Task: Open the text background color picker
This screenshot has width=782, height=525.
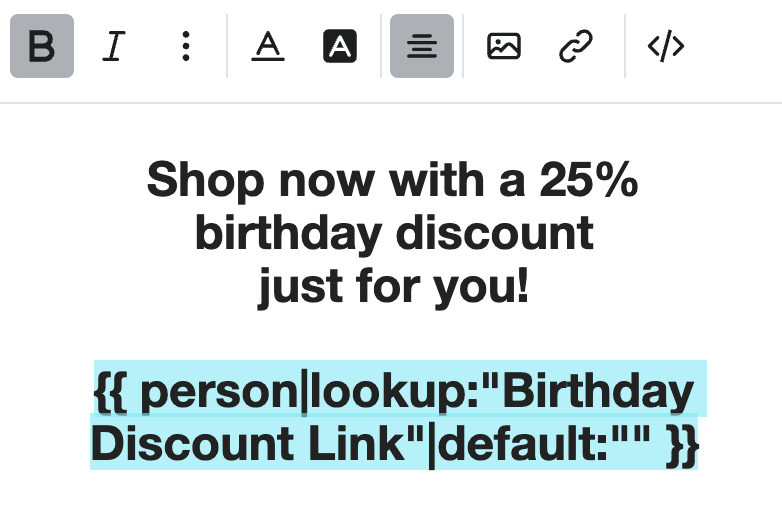Action: (340, 46)
